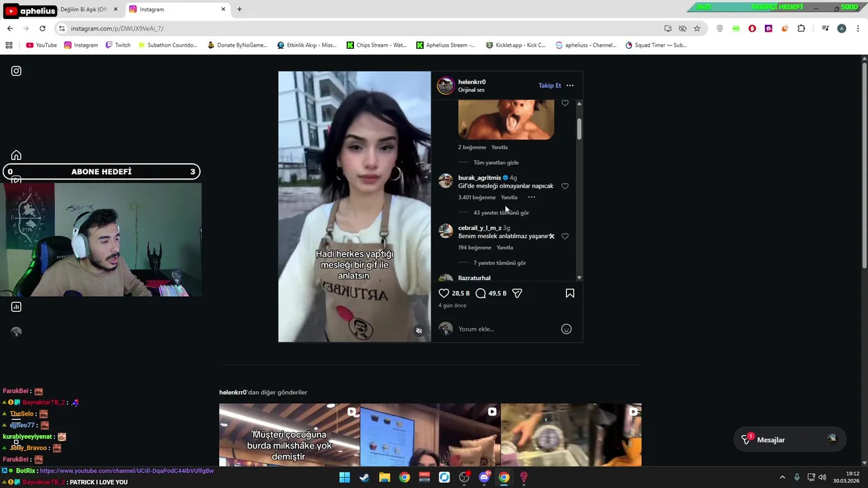Open burak_agritmis profile from comment
Screen dimensions: 868x488
point(479,178)
